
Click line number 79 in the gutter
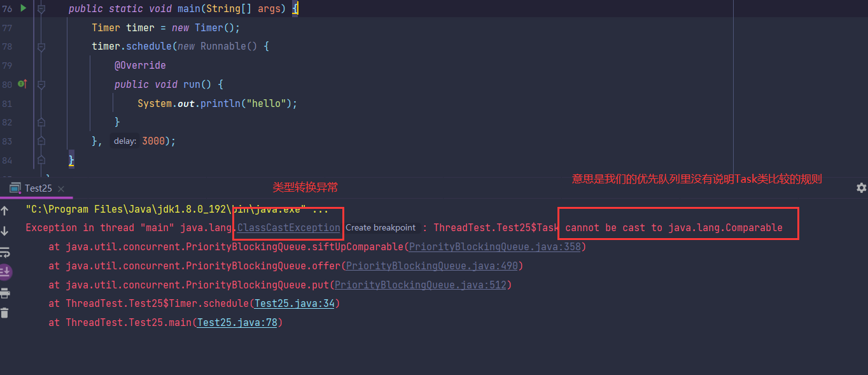pyautogui.click(x=7, y=66)
